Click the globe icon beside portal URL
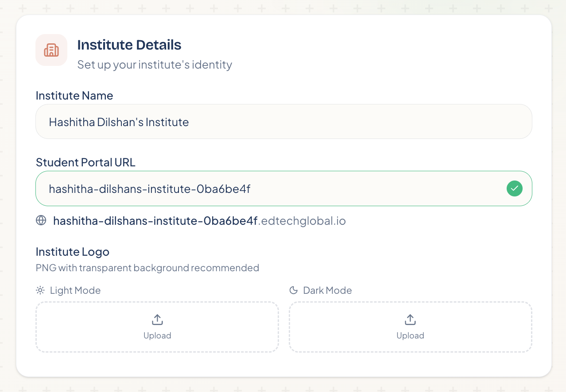 click(x=41, y=220)
